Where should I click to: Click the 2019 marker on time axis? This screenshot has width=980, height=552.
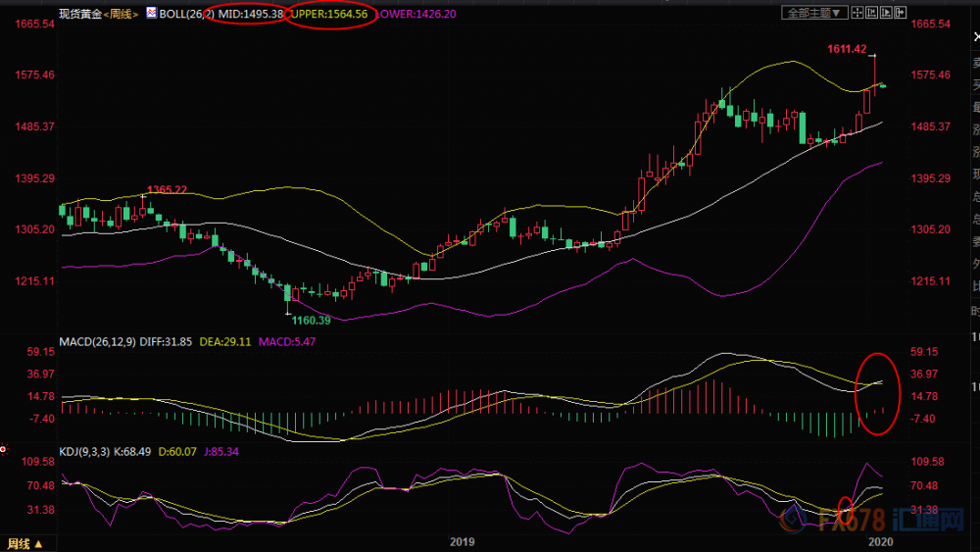pos(462,542)
